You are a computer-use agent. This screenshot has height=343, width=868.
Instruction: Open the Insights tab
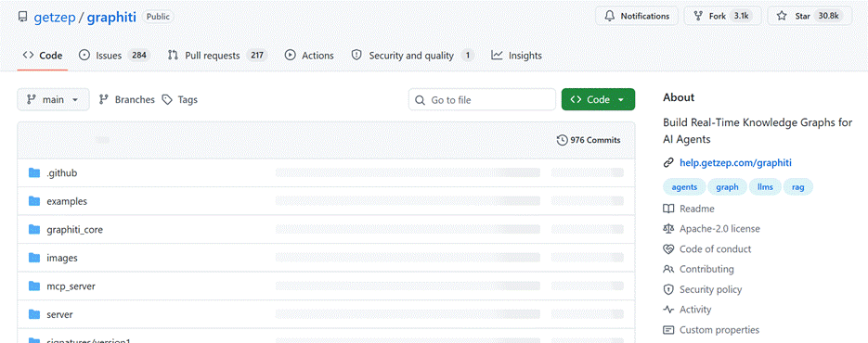click(x=516, y=56)
